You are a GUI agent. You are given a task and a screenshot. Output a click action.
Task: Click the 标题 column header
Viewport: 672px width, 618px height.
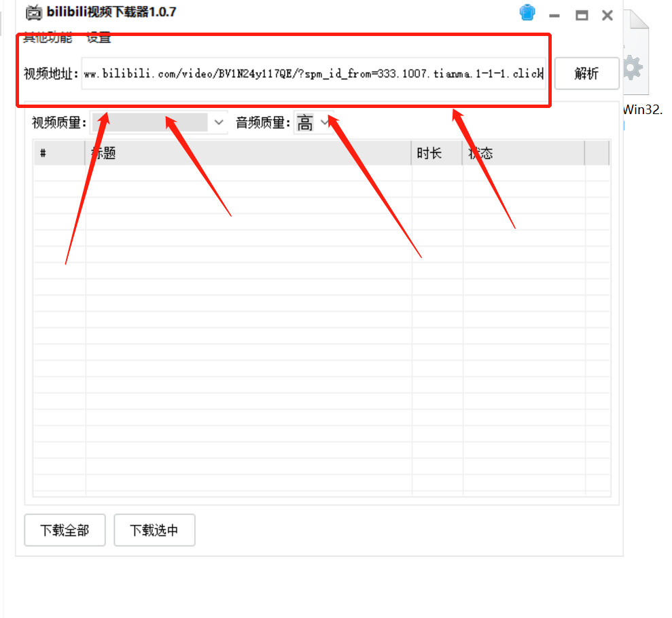248,153
